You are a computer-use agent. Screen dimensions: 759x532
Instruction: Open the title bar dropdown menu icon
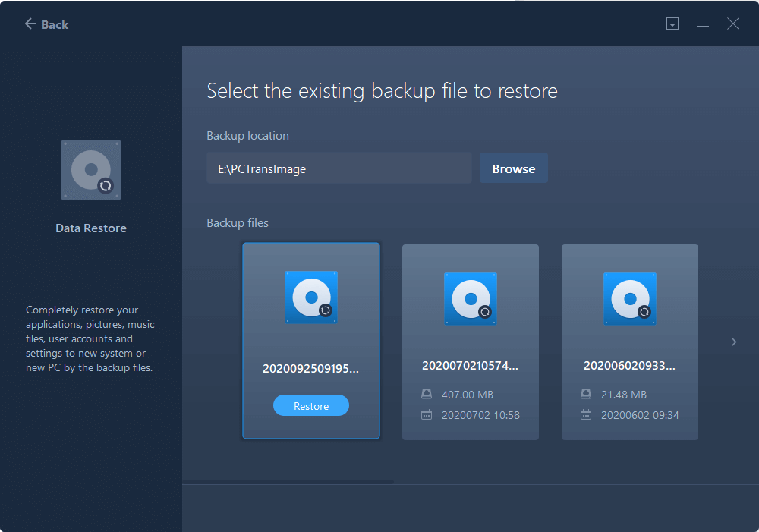tap(672, 24)
